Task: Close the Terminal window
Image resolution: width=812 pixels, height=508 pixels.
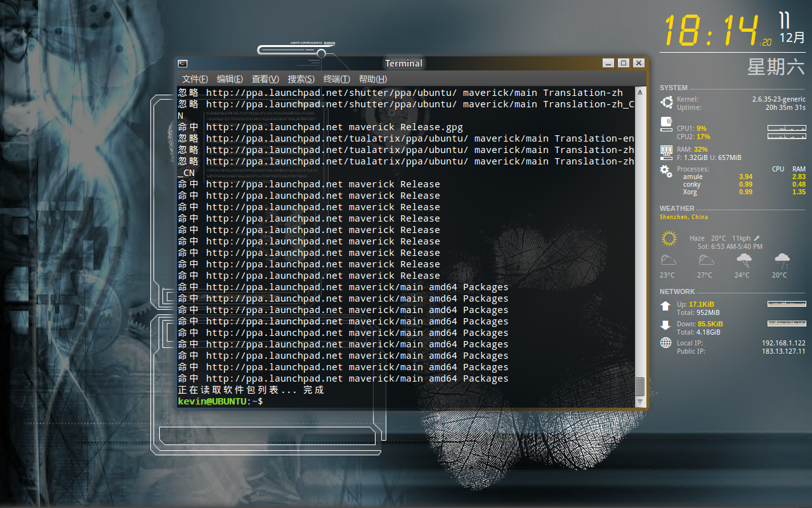Action: (x=639, y=63)
